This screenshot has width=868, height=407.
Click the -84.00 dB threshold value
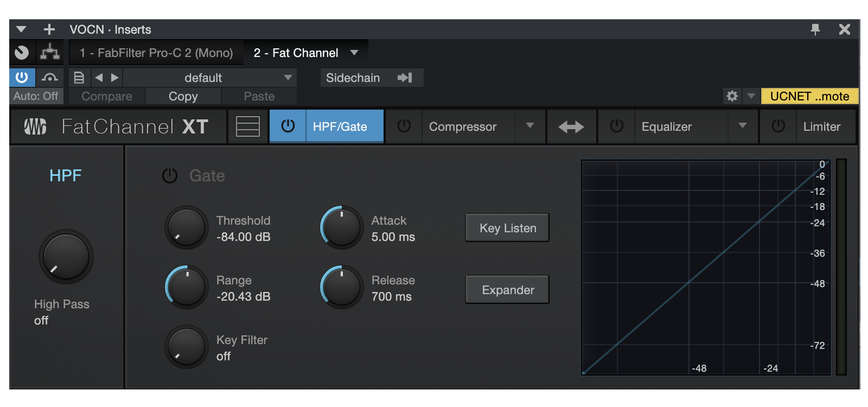click(243, 237)
